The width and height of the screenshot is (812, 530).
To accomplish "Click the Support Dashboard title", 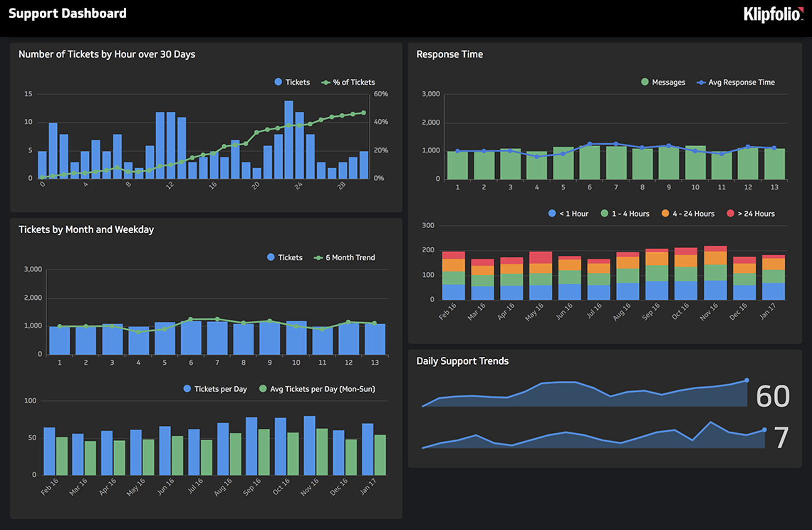I will click(x=68, y=13).
